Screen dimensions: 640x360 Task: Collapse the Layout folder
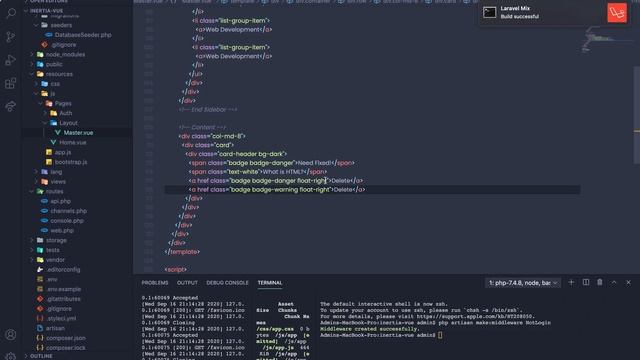click(68, 123)
